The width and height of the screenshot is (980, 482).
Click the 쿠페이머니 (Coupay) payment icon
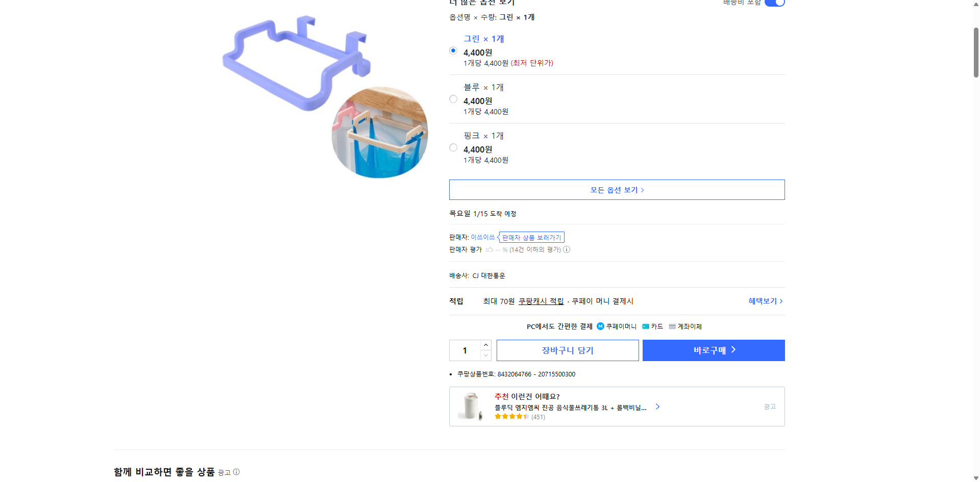click(600, 326)
